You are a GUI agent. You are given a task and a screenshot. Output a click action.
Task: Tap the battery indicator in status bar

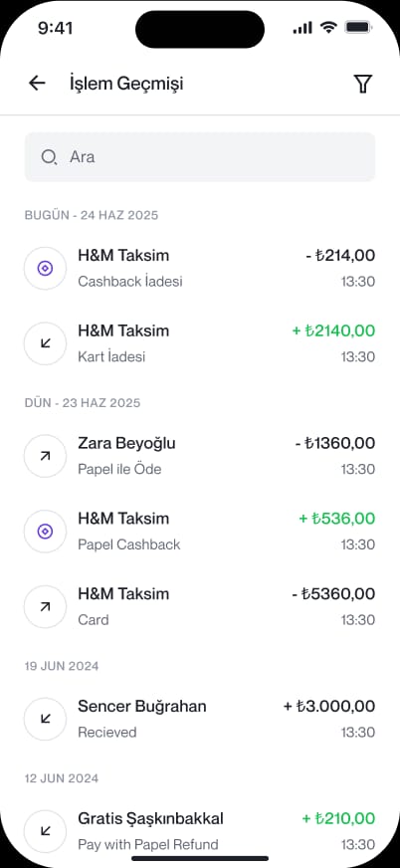358,27
